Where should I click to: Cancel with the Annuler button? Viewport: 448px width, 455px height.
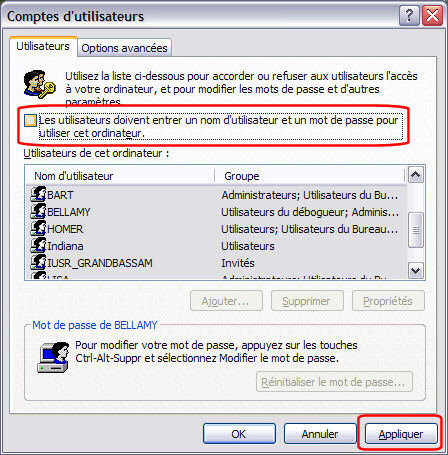[320, 434]
